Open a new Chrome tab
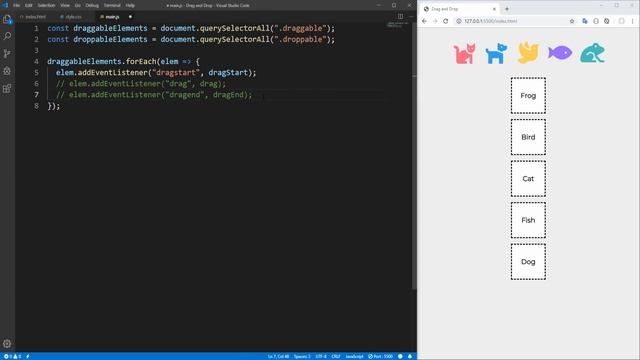 click(x=507, y=9)
